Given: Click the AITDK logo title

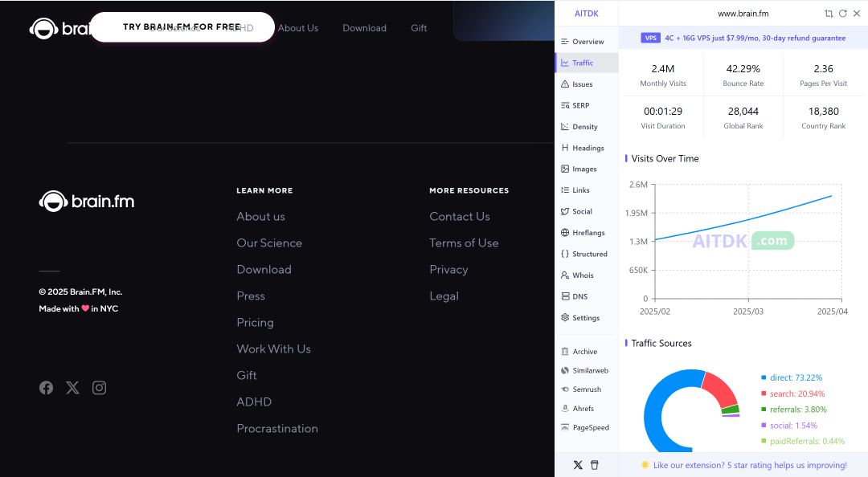Looking at the screenshot, I should [586, 14].
